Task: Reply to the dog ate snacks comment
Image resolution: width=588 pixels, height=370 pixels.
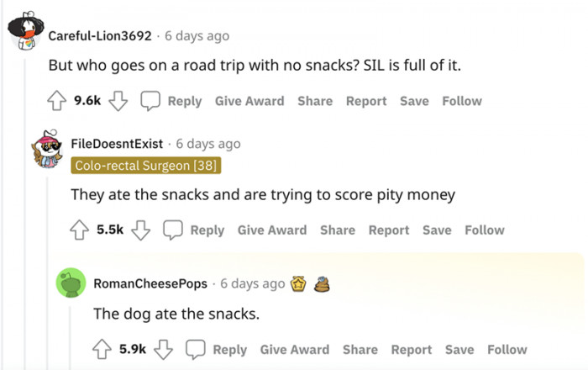Action: click(x=218, y=350)
